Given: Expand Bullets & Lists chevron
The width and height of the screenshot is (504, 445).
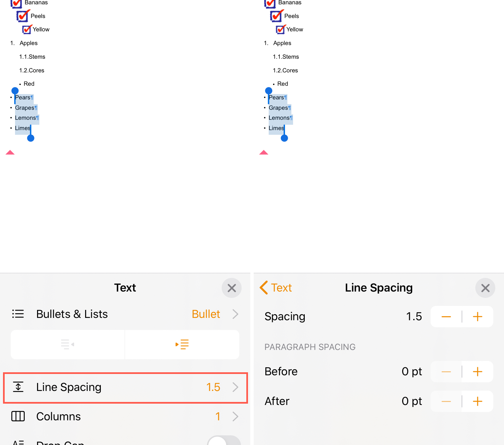Looking at the screenshot, I should coord(235,314).
